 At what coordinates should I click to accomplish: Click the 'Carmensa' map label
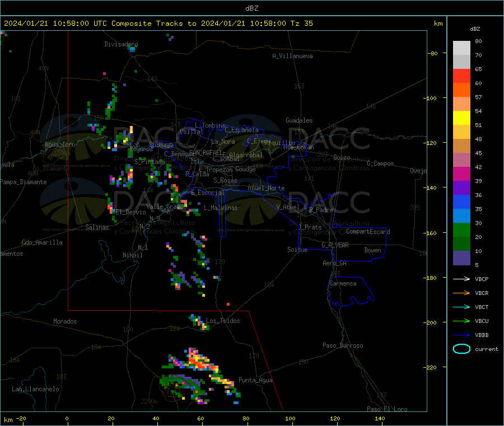343,283
